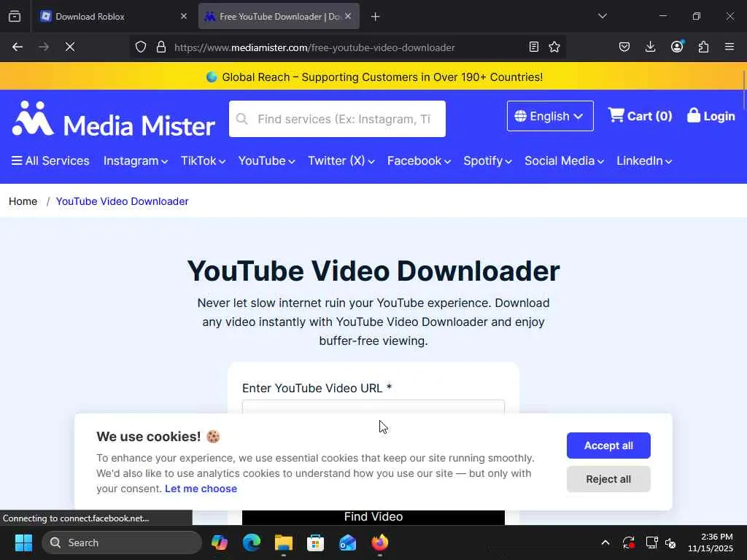Click the Home breadcrumb link

point(23,201)
